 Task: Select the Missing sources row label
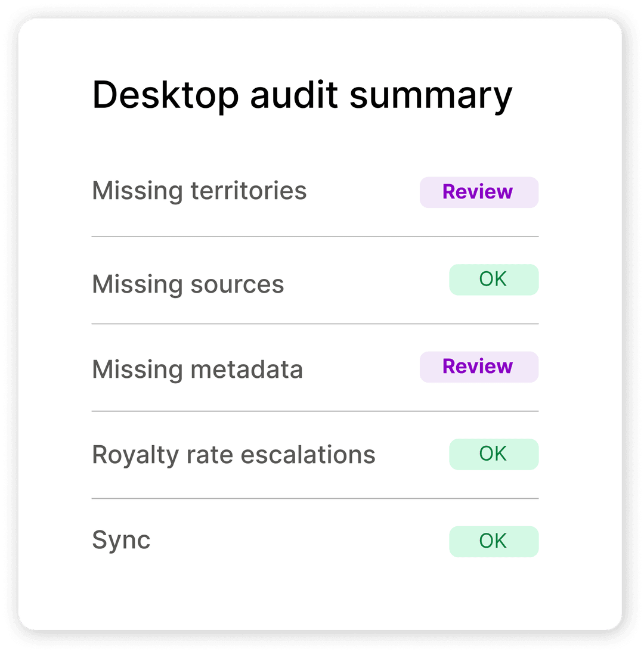pos(188,285)
